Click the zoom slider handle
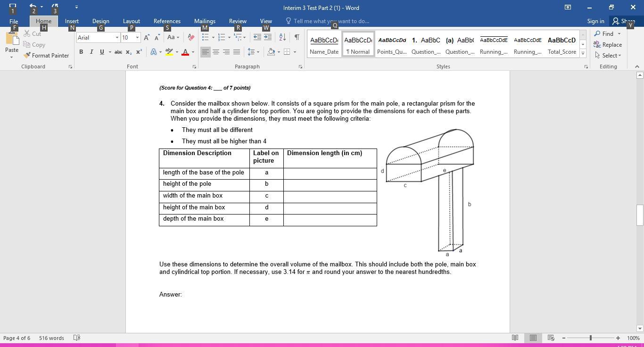The width and height of the screenshot is (644, 347). 590,338
